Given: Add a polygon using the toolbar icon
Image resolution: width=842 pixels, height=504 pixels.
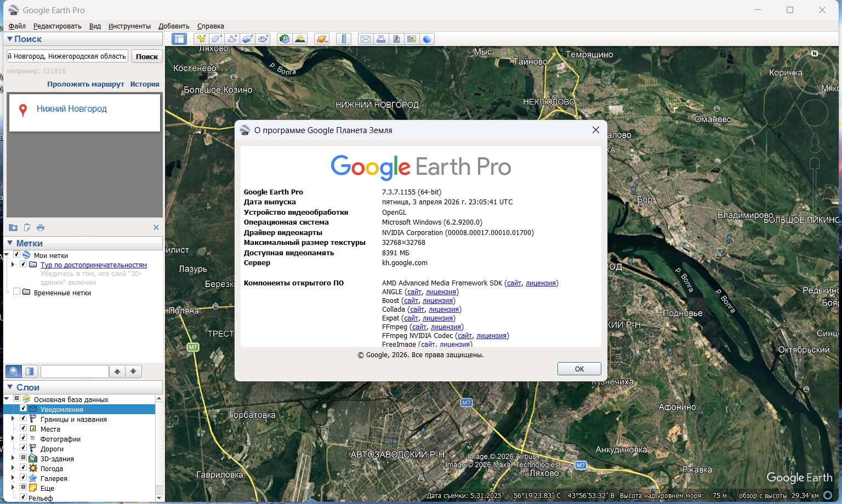Looking at the screenshot, I should (x=217, y=39).
